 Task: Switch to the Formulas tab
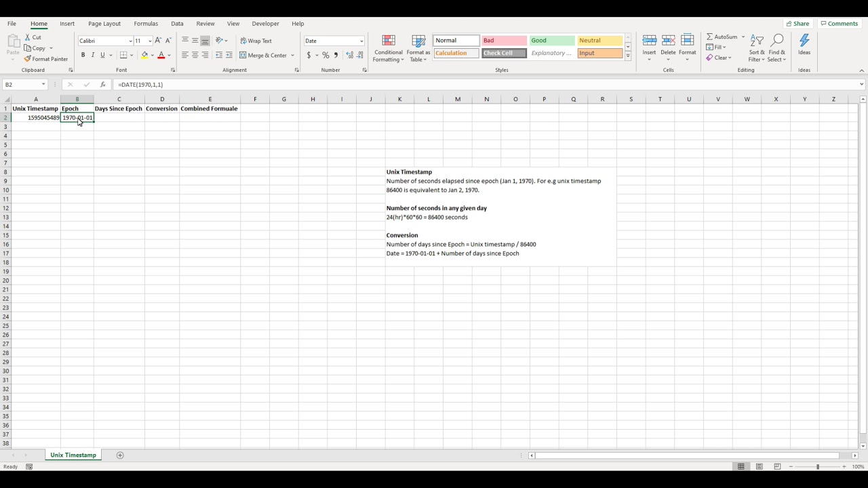(146, 23)
